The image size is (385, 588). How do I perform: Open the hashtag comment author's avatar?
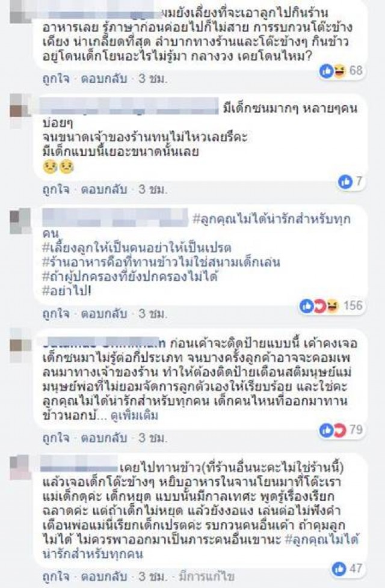[20, 221]
